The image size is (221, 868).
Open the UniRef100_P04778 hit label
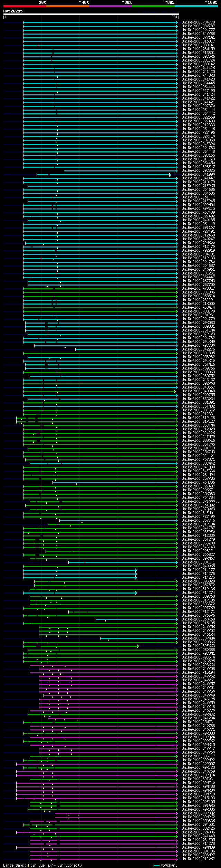pos(198,22)
